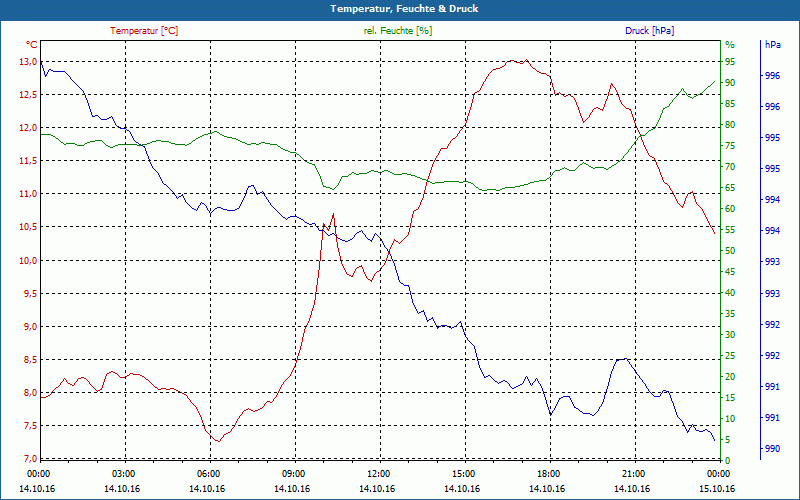Click the "25" humidity axis tick
Viewport: 800px width, 500px height.
coord(730,356)
